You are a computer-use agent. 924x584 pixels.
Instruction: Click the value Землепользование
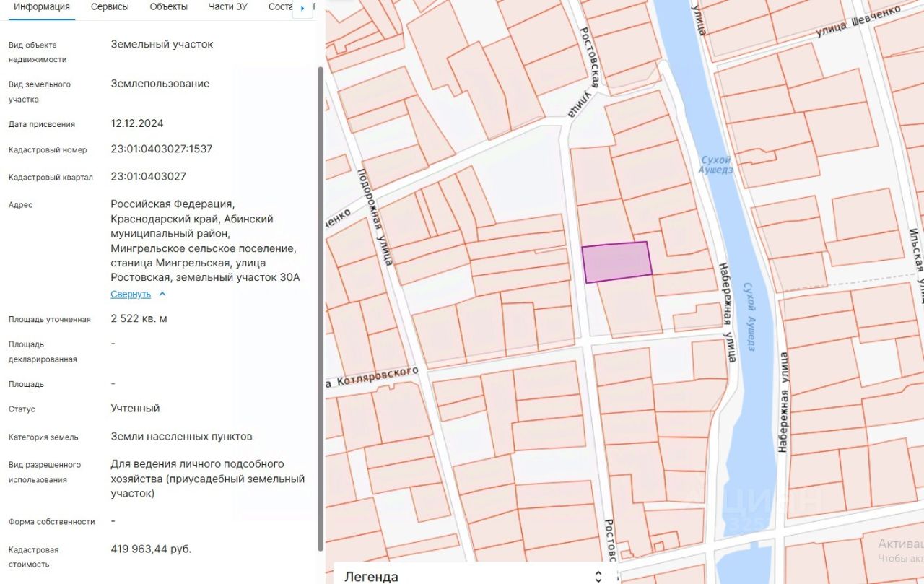pos(160,84)
